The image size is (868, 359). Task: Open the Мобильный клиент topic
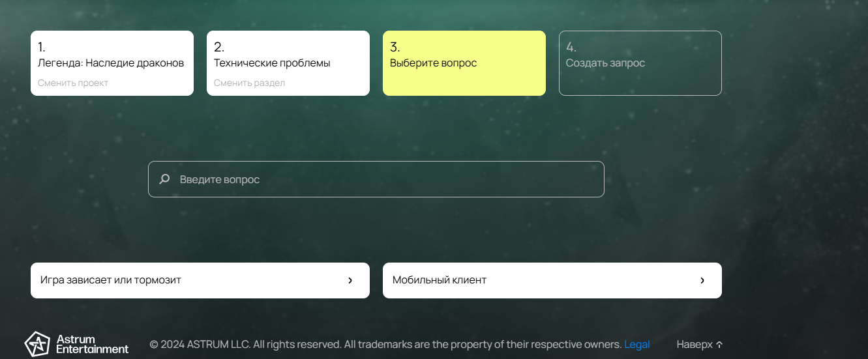440,280
